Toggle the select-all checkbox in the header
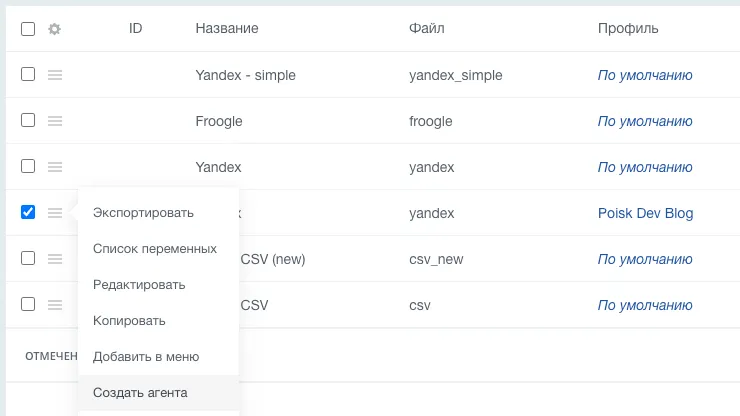Image resolution: width=740 pixels, height=416 pixels. coord(28,29)
